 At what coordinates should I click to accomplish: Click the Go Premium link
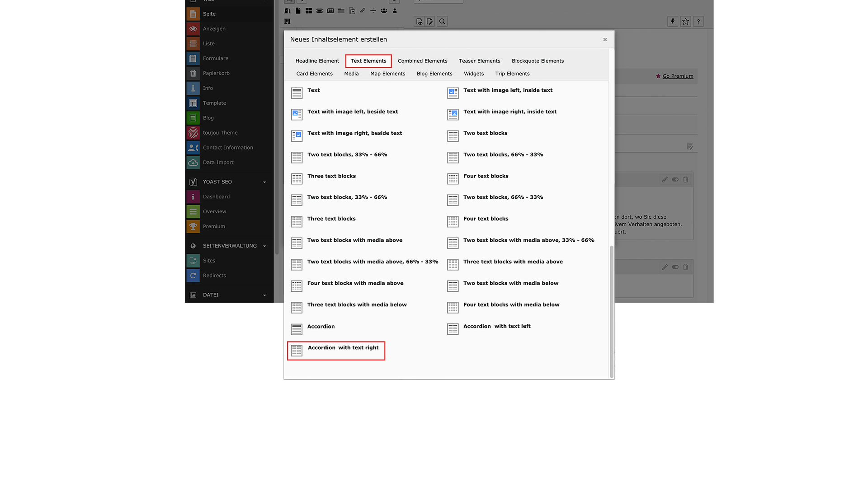[x=677, y=76]
